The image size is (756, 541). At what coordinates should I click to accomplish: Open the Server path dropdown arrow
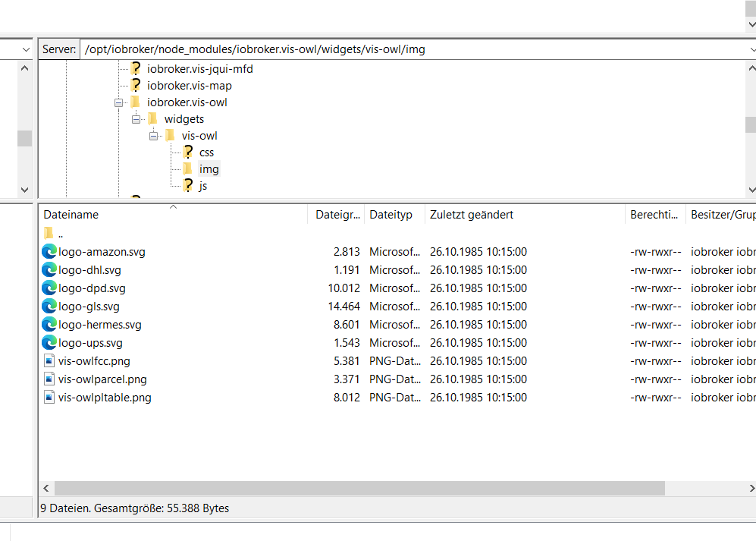(x=750, y=50)
